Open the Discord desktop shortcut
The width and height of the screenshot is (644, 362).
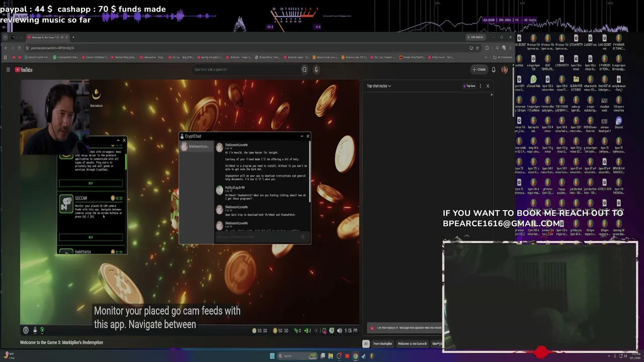[618, 123]
